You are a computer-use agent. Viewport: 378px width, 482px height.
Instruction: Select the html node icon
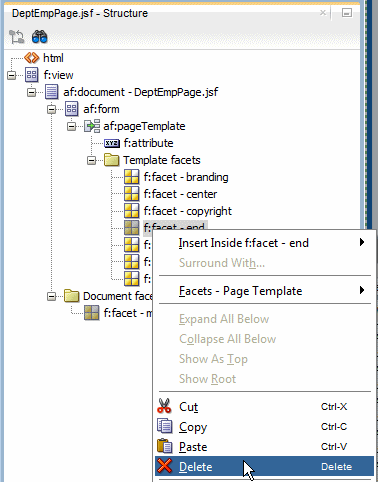(32, 58)
